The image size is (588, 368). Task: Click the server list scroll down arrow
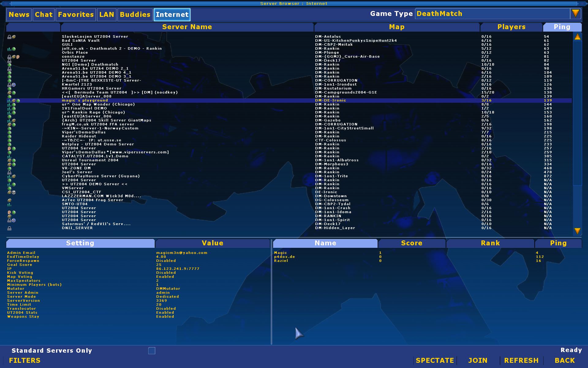[577, 231]
